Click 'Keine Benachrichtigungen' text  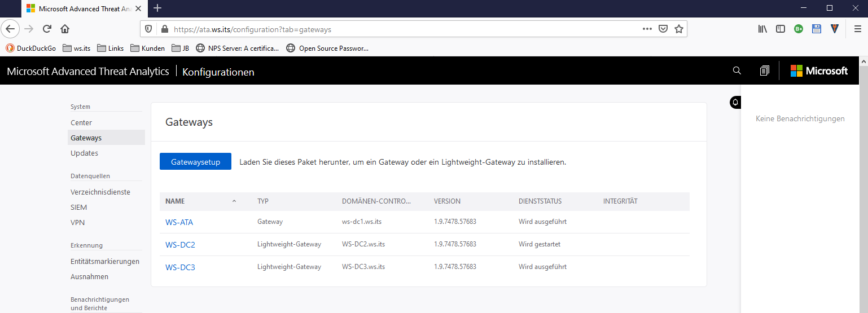point(800,118)
